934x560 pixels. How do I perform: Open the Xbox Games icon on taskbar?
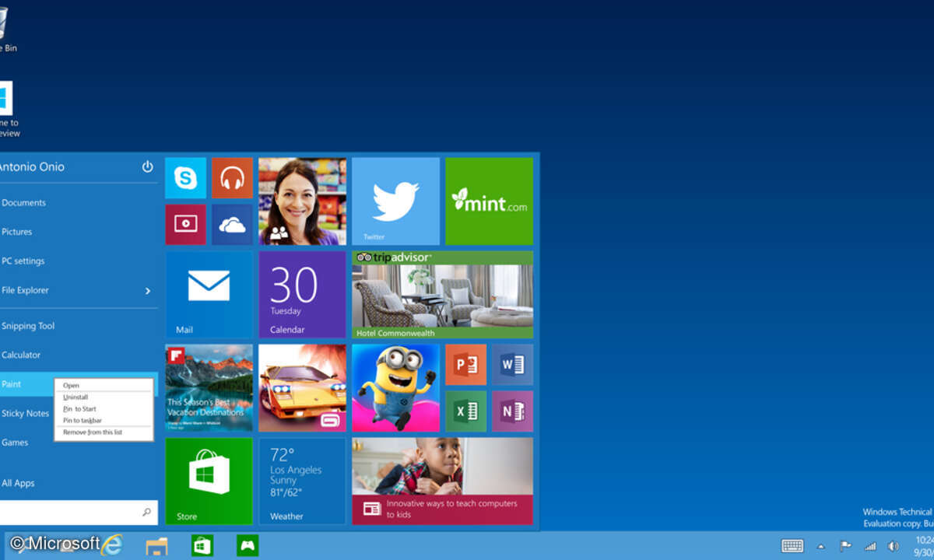(x=248, y=546)
